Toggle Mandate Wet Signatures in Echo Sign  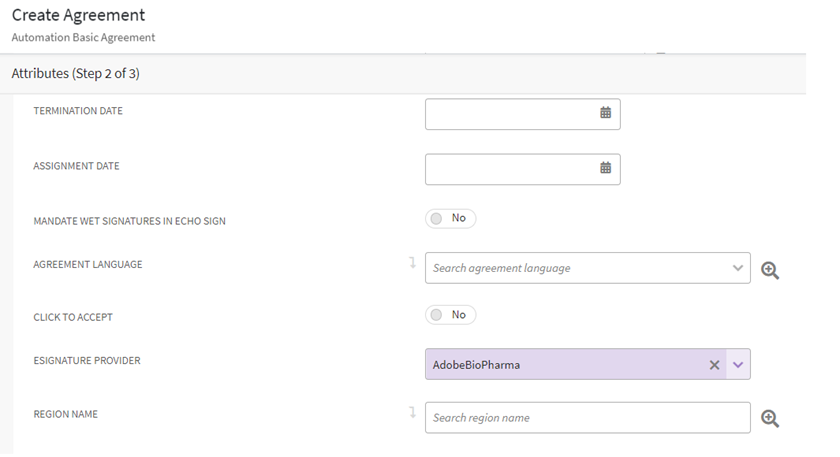tap(450, 218)
